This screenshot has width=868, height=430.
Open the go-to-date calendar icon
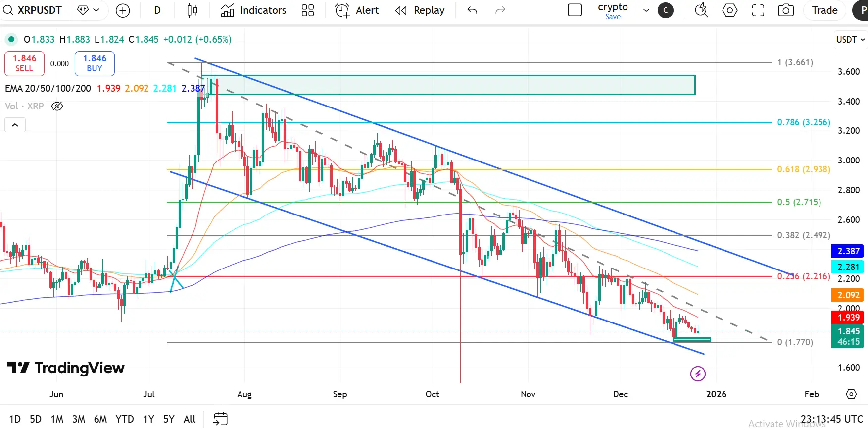(x=220, y=419)
